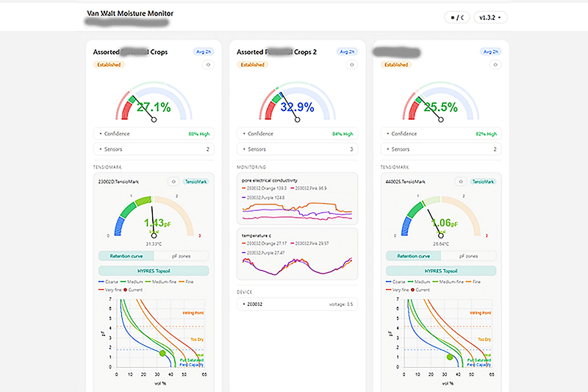The height and width of the screenshot is (392, 588).
Task: Click green current marker on first retention curve
Action: [x=162, y=353]
